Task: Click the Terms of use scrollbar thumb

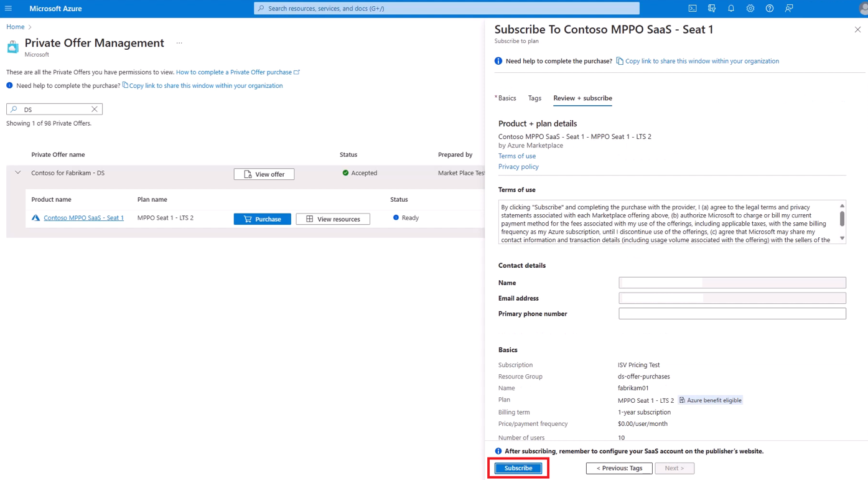Action: [842, 219]
